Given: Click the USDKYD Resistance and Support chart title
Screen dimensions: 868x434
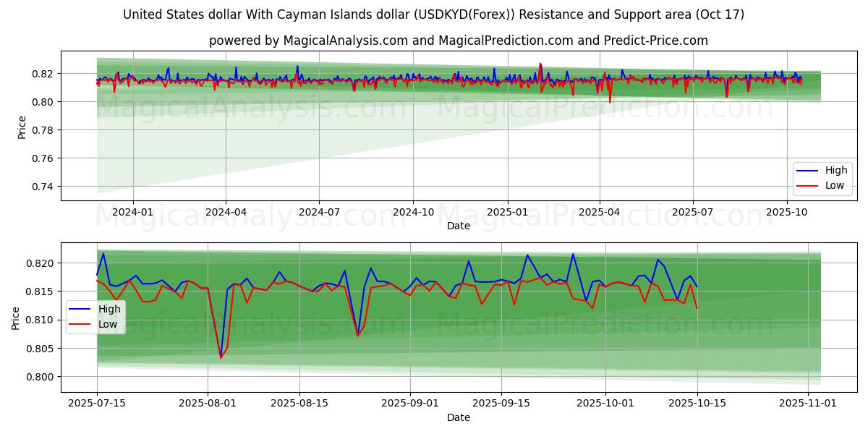Looking at the screenshot, I should tap(433, 14).
